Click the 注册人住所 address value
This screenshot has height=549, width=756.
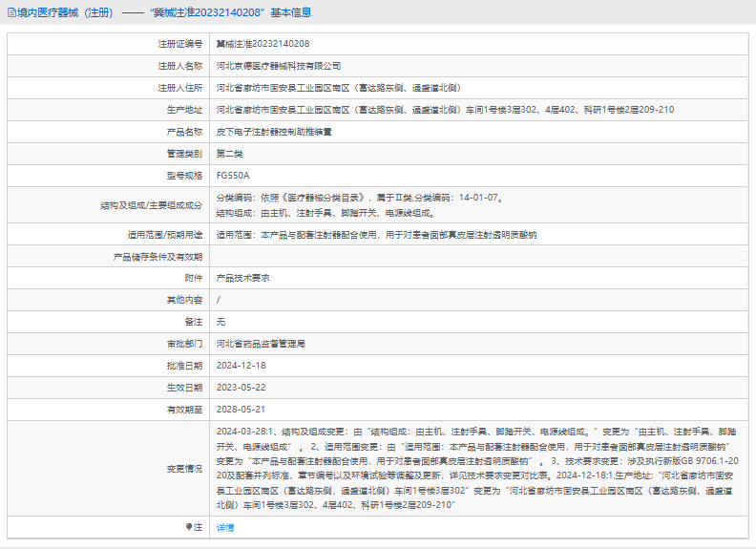[339, 88]
